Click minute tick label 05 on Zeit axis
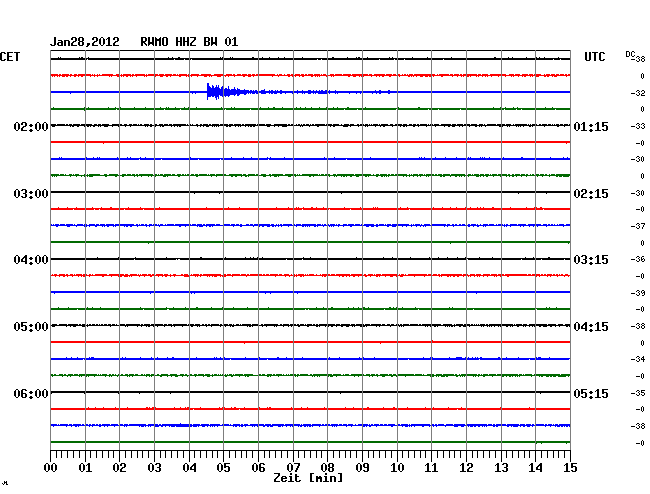Image resolution: width=650 pixels, height=494 pixels. click(x=223, y=467)
